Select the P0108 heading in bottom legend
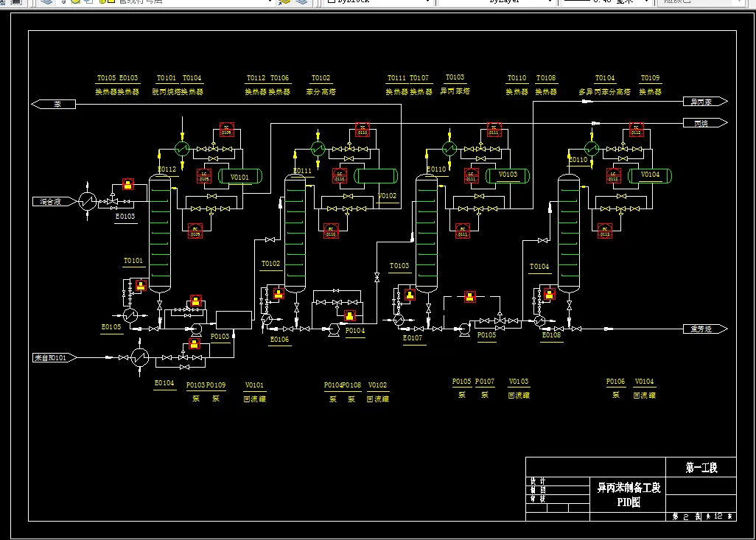The image size is (756, 540). click(x=352, y=385)
